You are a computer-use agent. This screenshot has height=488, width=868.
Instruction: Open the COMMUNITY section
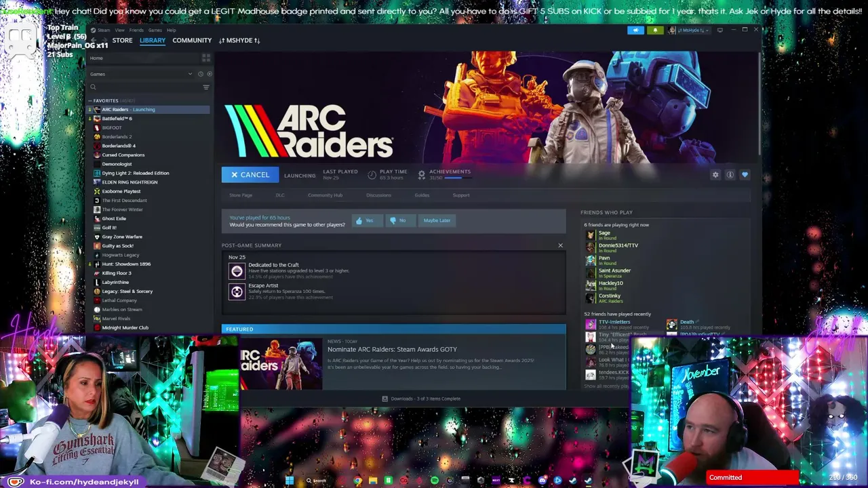click(x=192, y=41)
